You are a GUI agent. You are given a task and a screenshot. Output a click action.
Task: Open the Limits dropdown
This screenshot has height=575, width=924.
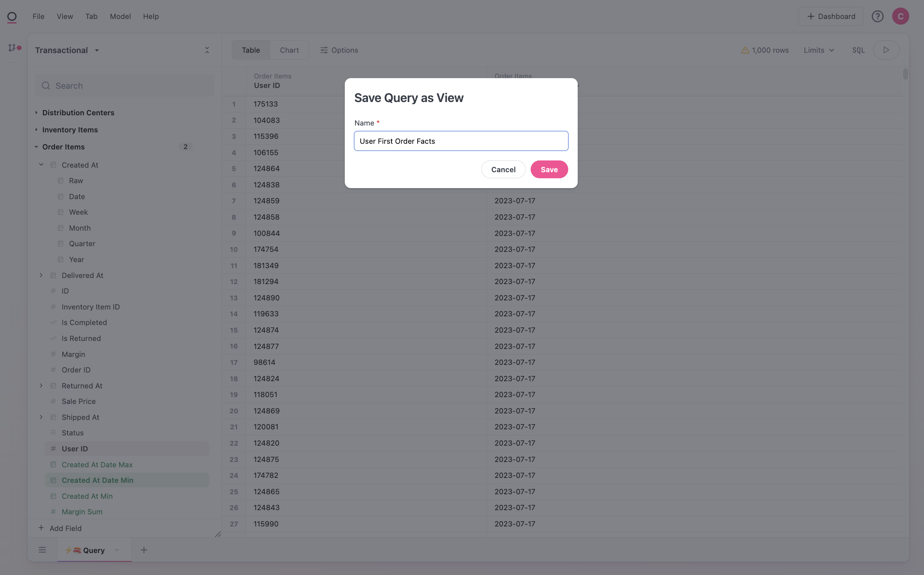point(819,50)
